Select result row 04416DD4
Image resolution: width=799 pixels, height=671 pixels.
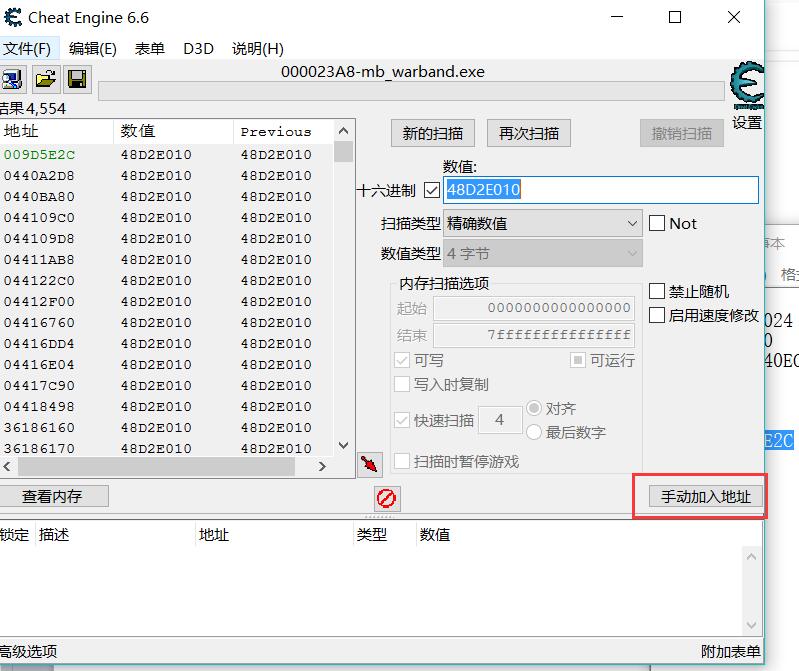(x=167, y=344)
